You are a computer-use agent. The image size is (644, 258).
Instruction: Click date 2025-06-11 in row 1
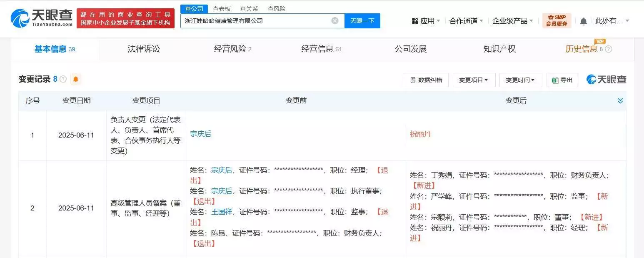76,135
